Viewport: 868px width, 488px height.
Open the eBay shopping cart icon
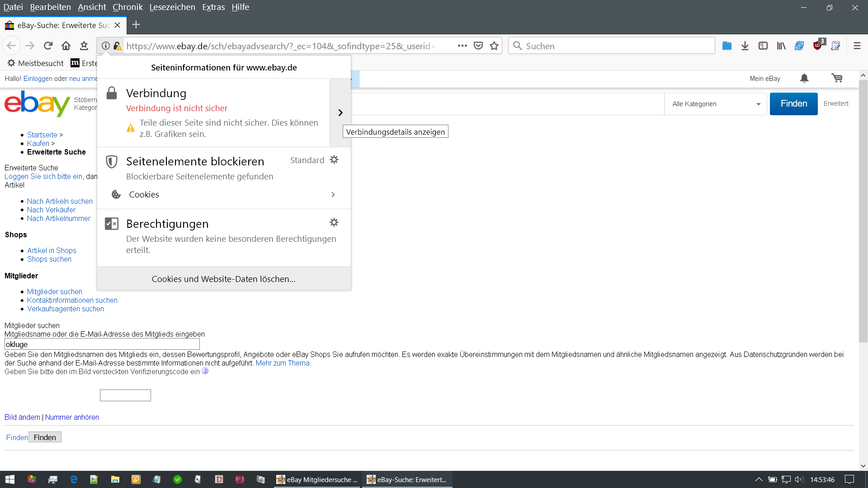click(x=837, y=78)
